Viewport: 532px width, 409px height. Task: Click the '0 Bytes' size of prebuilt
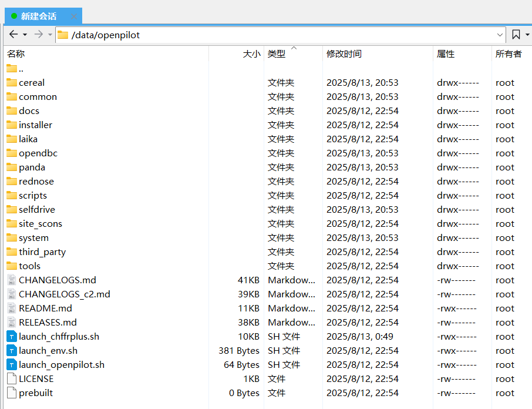click(244, 393)
